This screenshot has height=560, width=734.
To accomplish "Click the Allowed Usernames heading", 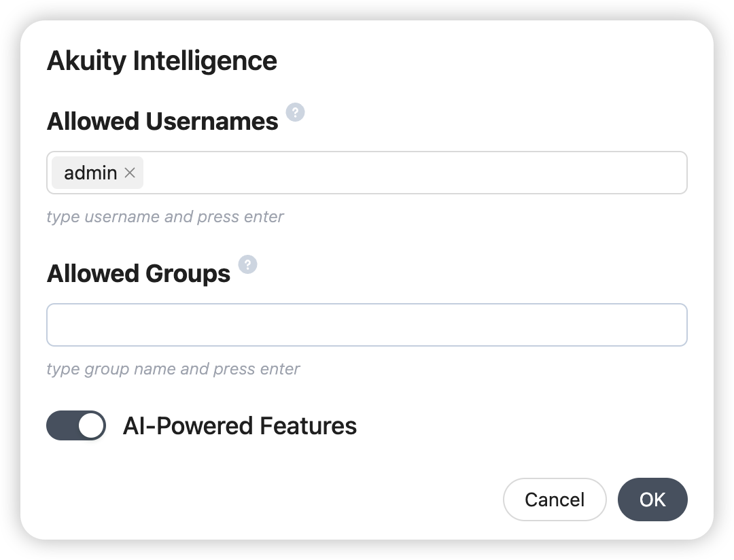I will [x=162, y=121].
